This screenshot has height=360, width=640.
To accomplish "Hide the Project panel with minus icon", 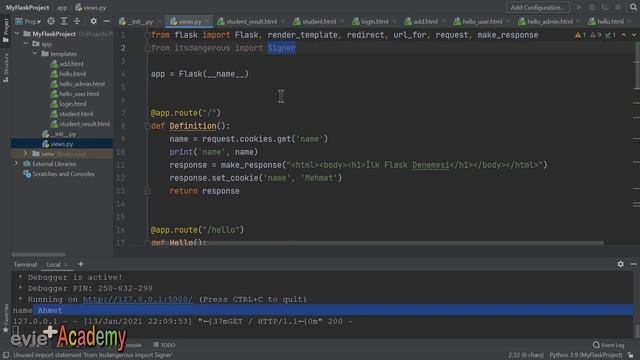I will [106, 21].
